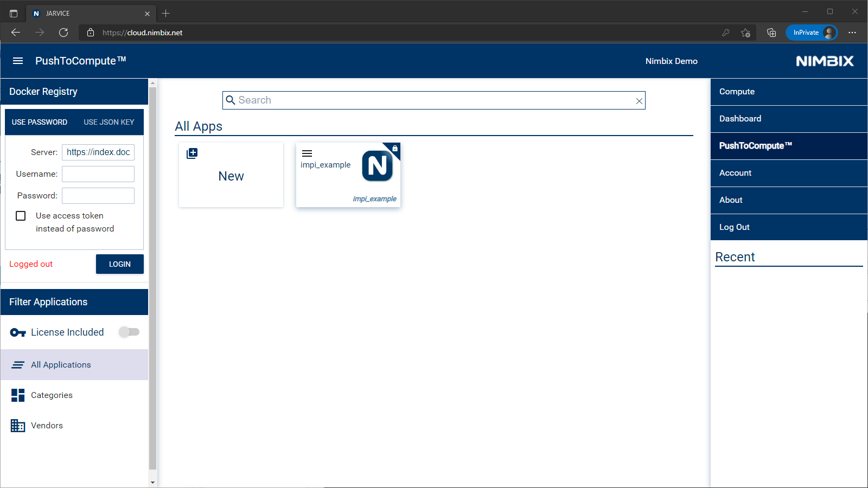
Task: Open the password key icon in address bar
Action: coord(726,33)
